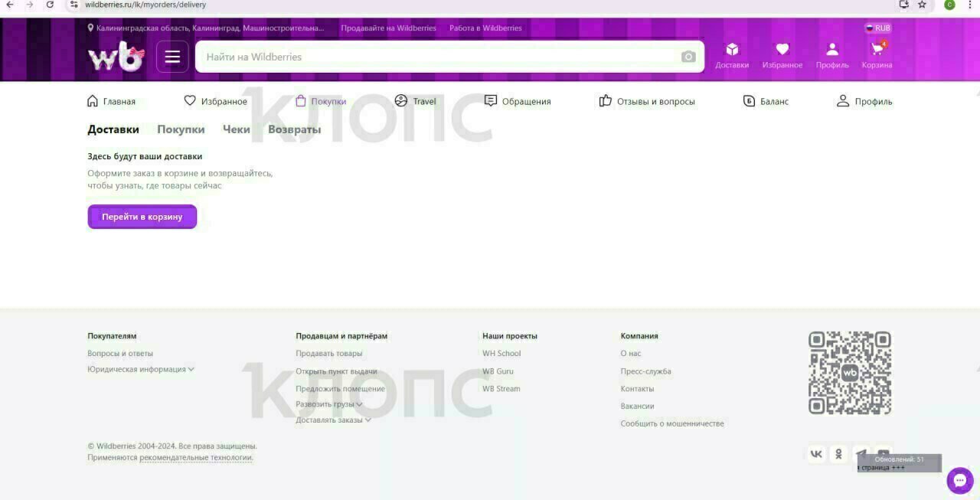Open the Пресс-служба link
This screenshot has height=500, width=980.
coord(646,371)
